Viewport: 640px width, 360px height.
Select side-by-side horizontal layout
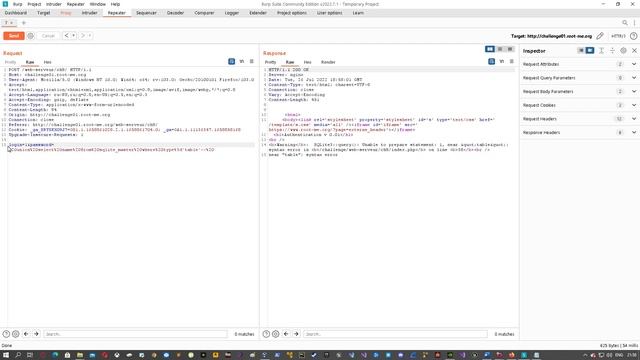pyautogui.click(x=490, y=49)
